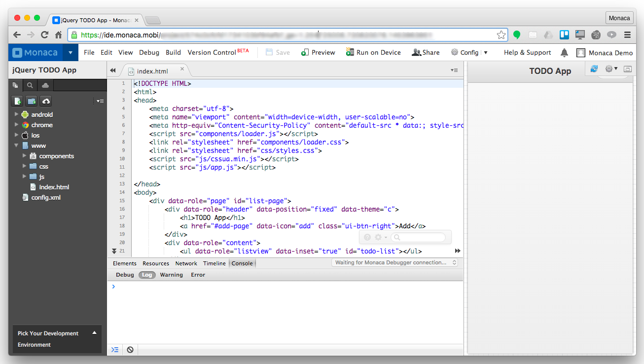The width and height of the screenshot is (644, 364).
Task: Toggle the console prompt icon
Action: point(115,350)
